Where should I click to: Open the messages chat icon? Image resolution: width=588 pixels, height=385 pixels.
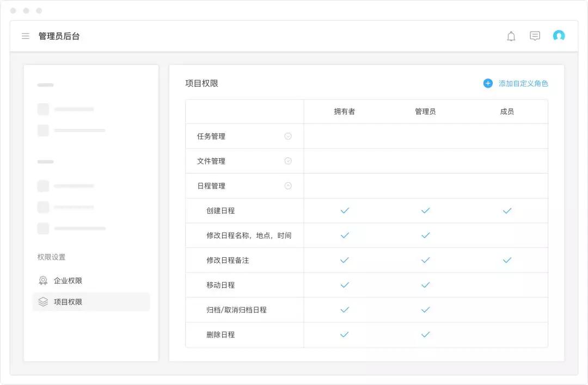click(535, 36)
